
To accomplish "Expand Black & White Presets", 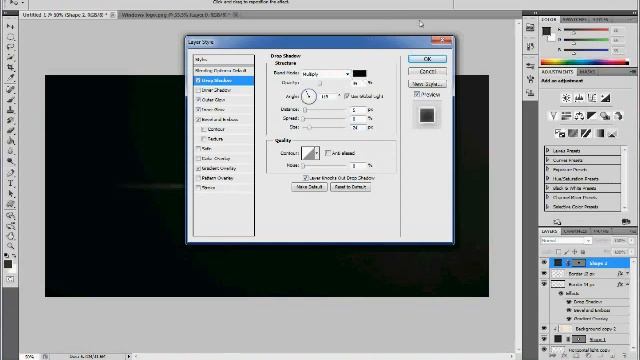I will [548, 188].
